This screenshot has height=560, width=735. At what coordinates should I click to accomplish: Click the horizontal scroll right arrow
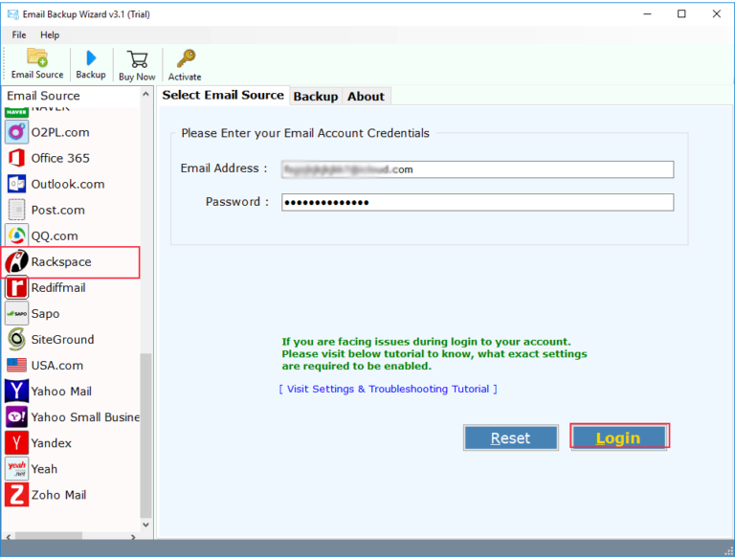coord(134,536)
